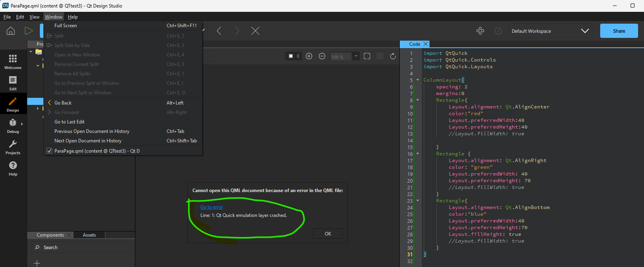
Task: Click the 'spacing: 2' code line
Action: tap(452, 87)
